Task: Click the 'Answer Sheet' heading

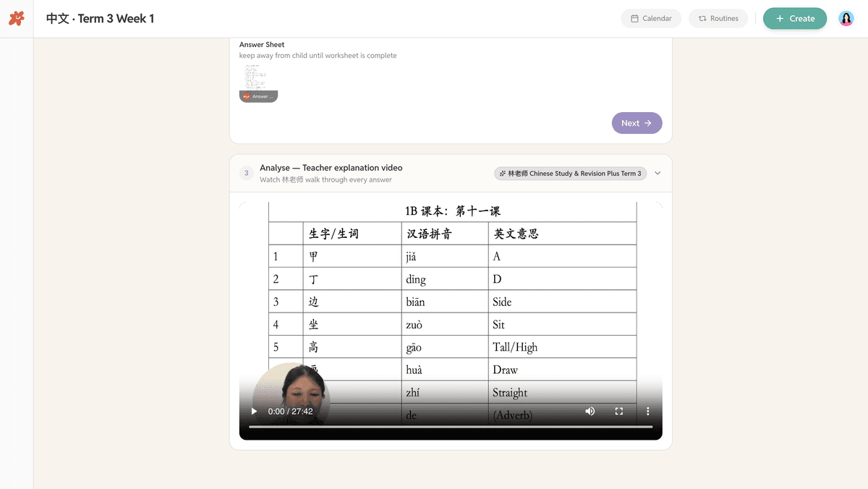Action: (x=262, y=45)
